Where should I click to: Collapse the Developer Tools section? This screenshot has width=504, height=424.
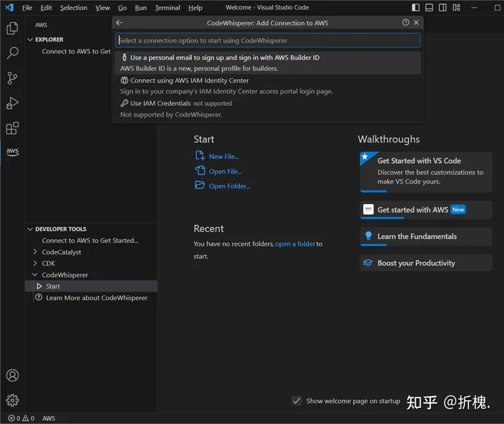point(29,228)
